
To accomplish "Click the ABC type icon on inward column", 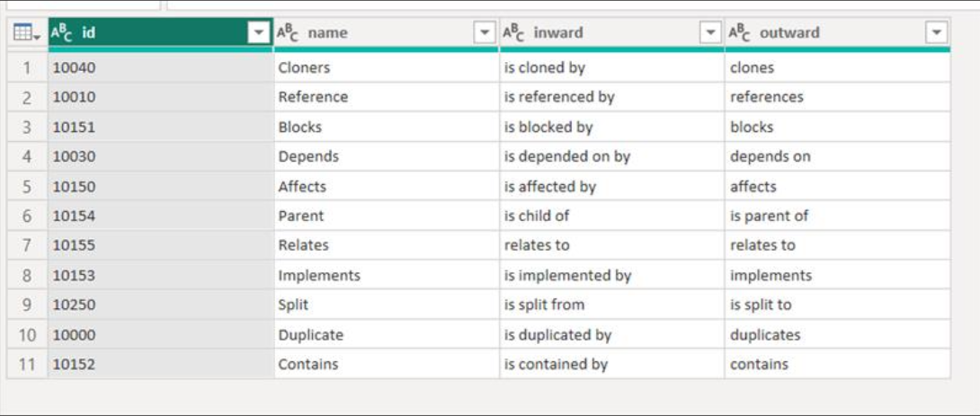I will click(513, 33).
